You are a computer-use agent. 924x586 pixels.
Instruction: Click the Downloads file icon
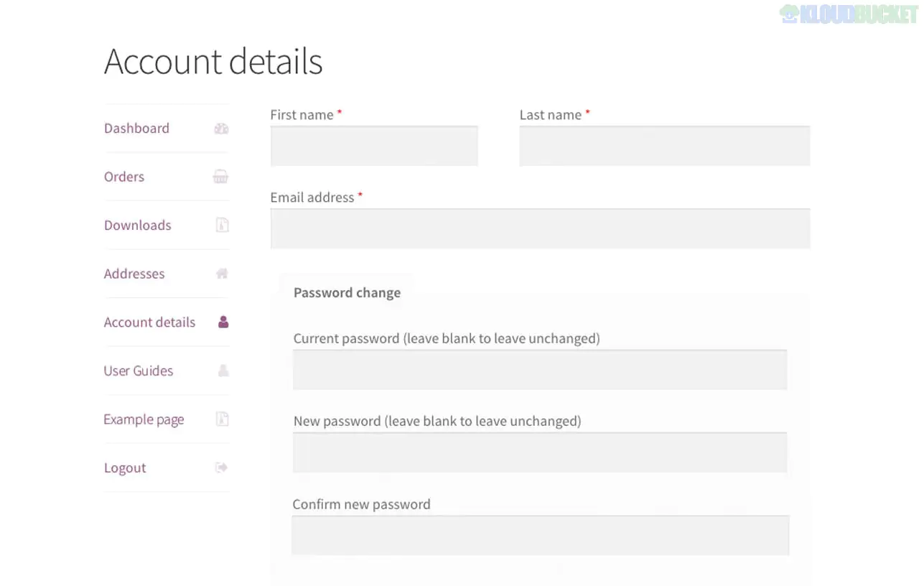pyautogui.click(x=223, y=225)
